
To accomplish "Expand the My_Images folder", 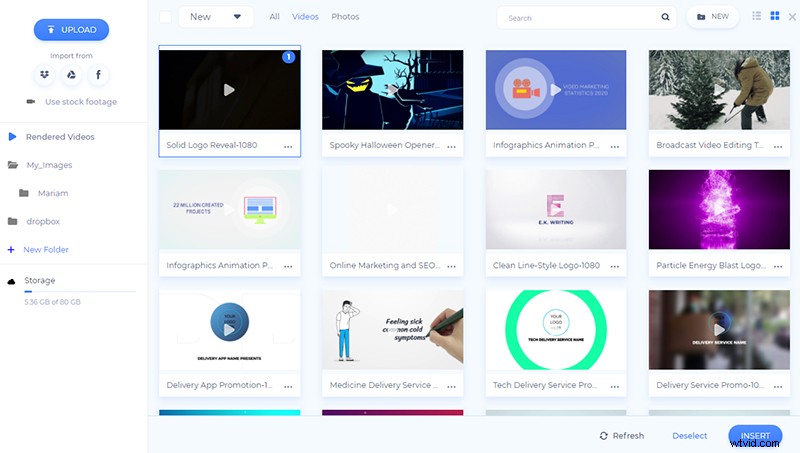I will click(x=48, y=165).
